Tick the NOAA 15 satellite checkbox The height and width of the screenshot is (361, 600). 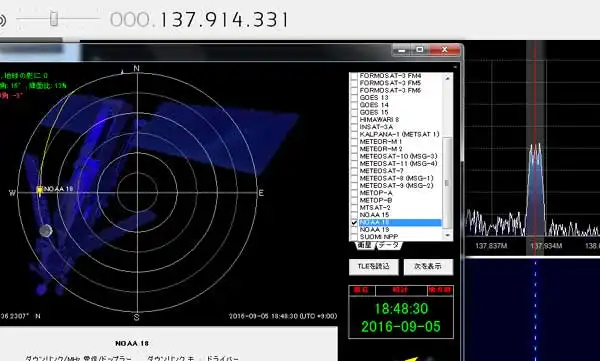(354, 215)
